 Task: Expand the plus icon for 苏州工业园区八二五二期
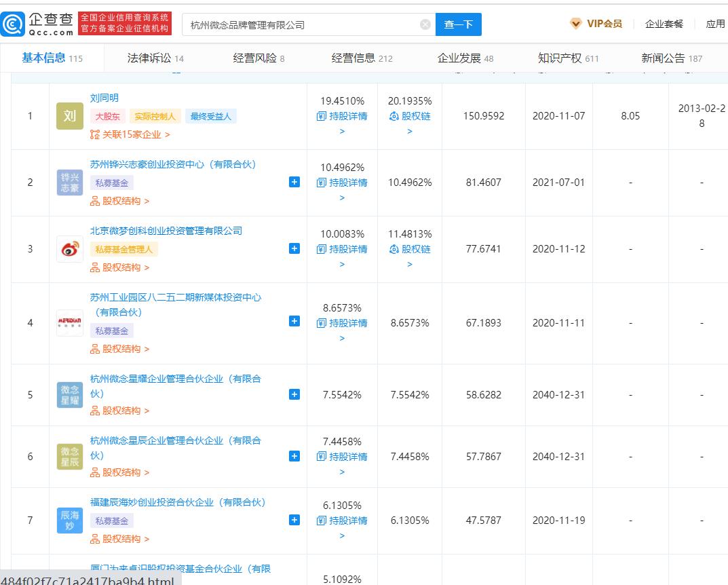click(x=294, y=321)
